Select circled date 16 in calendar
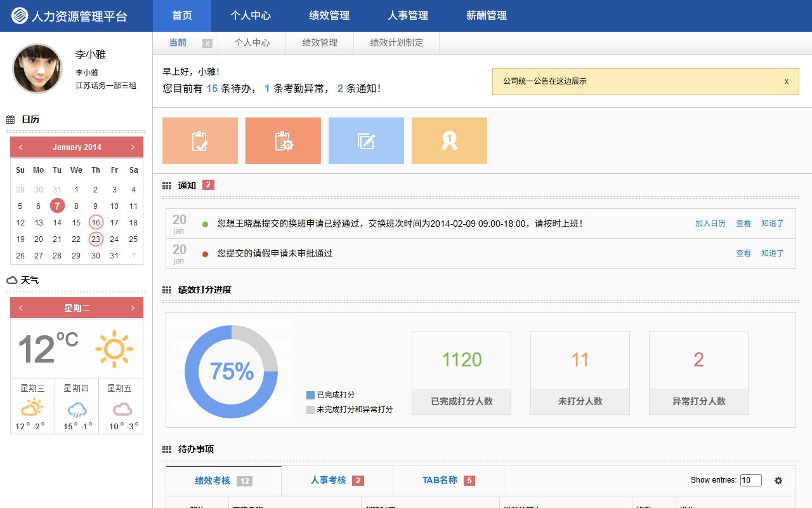The height and width of the screenshot is (508, 812). [96, 222]
